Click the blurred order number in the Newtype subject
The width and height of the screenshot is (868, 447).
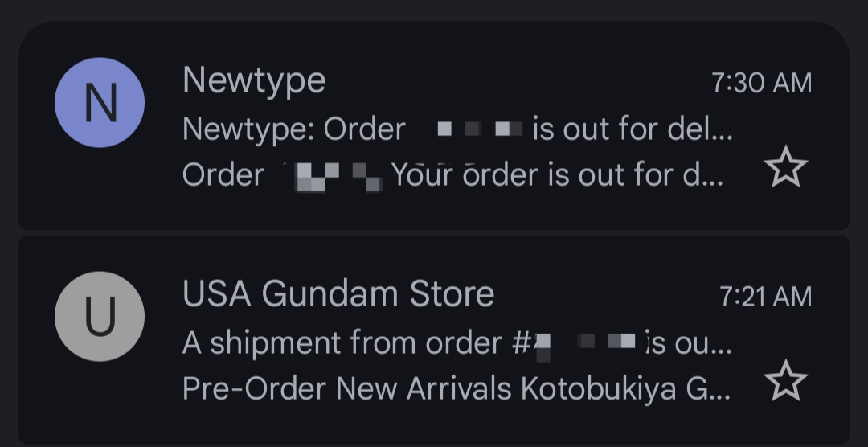click(x=480, y=129)
